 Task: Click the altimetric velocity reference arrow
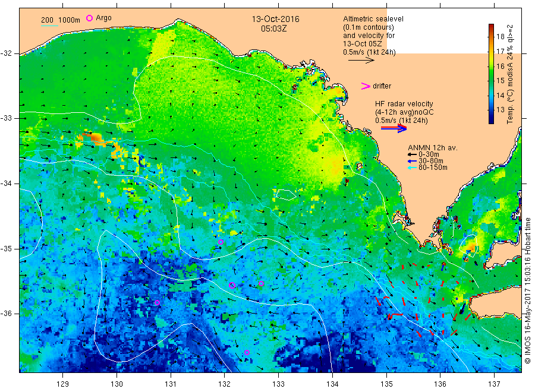[361, 61]
